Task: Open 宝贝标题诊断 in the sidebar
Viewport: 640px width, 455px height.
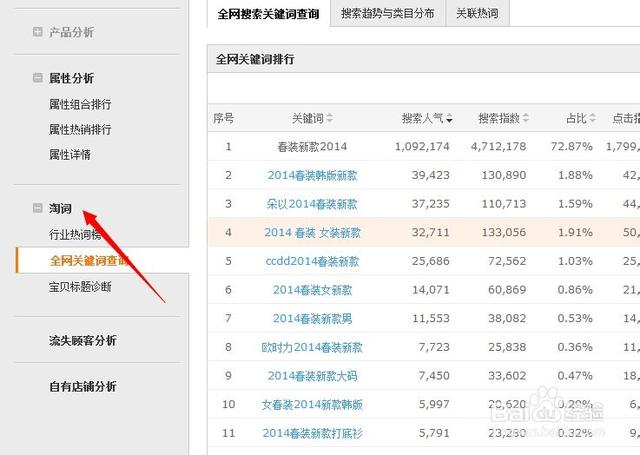Action: tap(80, 287)
